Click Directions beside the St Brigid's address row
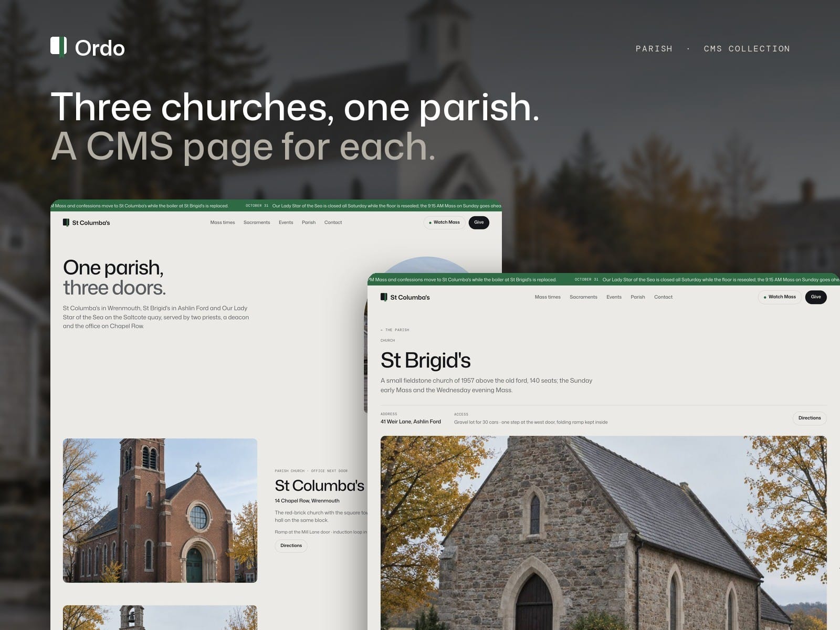The image size is (840, 630). 810,418
